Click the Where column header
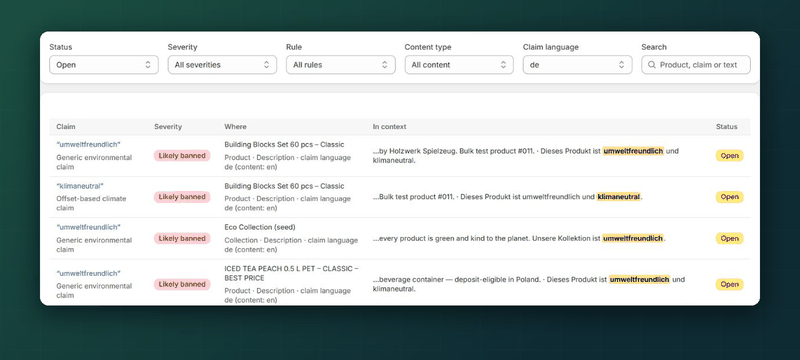Image resolution: width=800 pixels, height=360 pixels. pyautogui.click(x=235, y=126)
